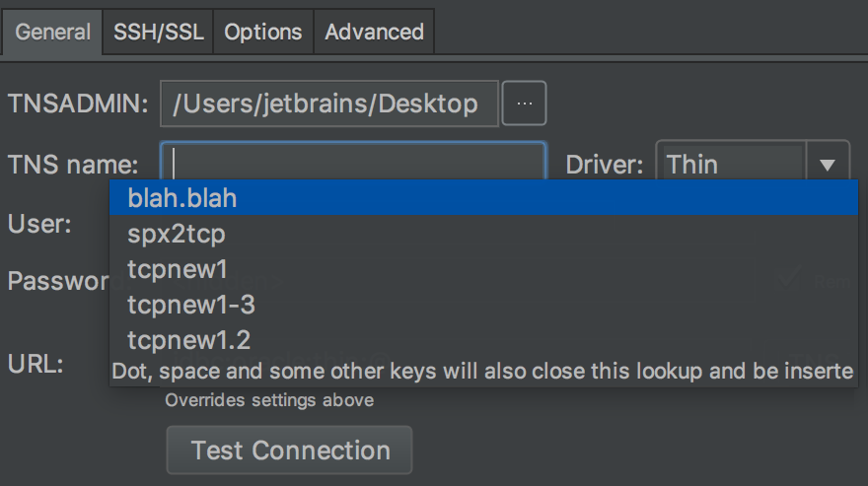Expand the Driver dropdown arrow
This screenshot has width=868, height=486.
[827, 165]
